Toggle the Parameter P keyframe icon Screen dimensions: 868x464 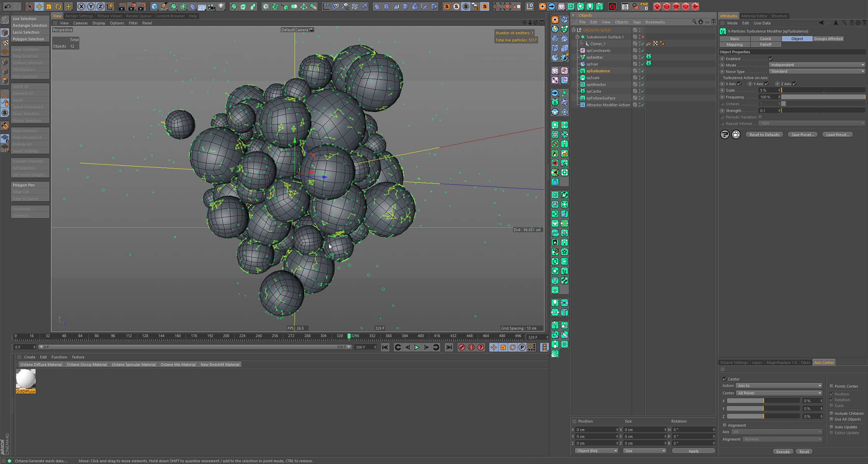(x=522, y=347)
